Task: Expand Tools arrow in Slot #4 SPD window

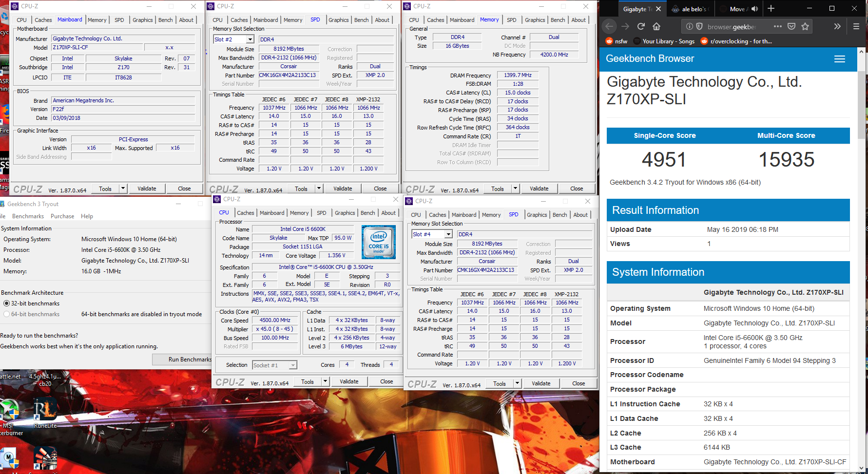Action: click(x=517, y=383)
